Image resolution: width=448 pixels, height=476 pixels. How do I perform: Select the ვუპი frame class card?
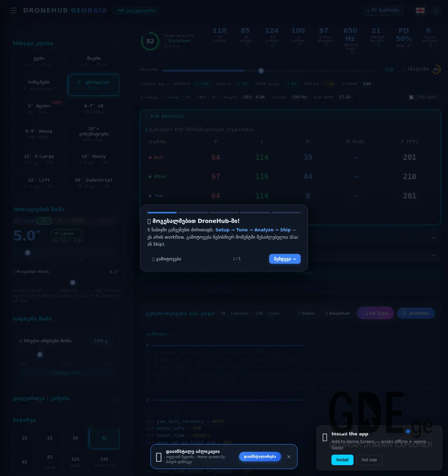(x=39, y=61)
